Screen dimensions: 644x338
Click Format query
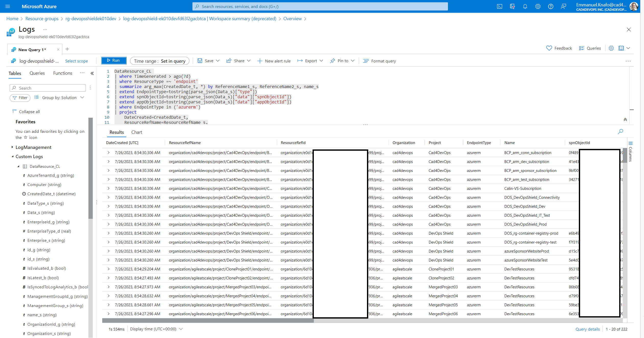tap(379, 61)
